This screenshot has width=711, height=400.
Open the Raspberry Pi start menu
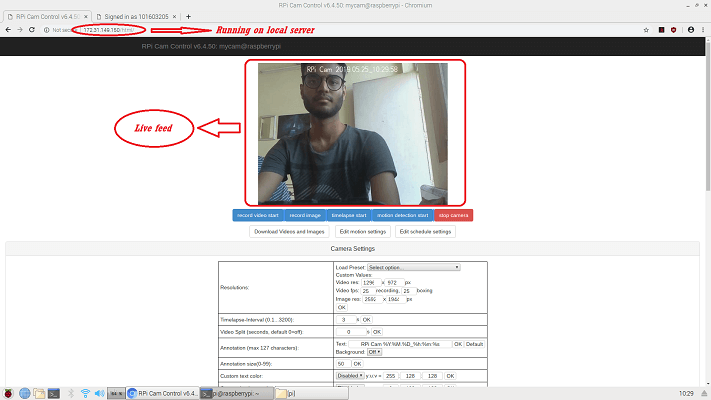pyautogui.click(x=8, y=393)
